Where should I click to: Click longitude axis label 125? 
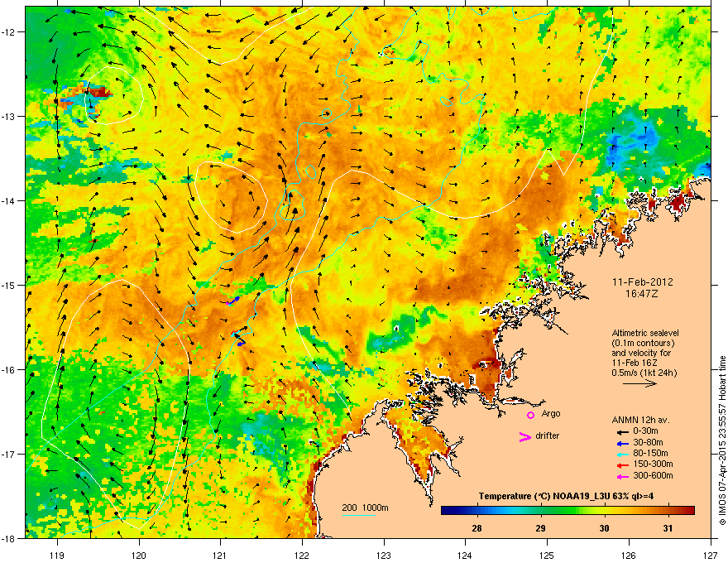click(547, 555)
